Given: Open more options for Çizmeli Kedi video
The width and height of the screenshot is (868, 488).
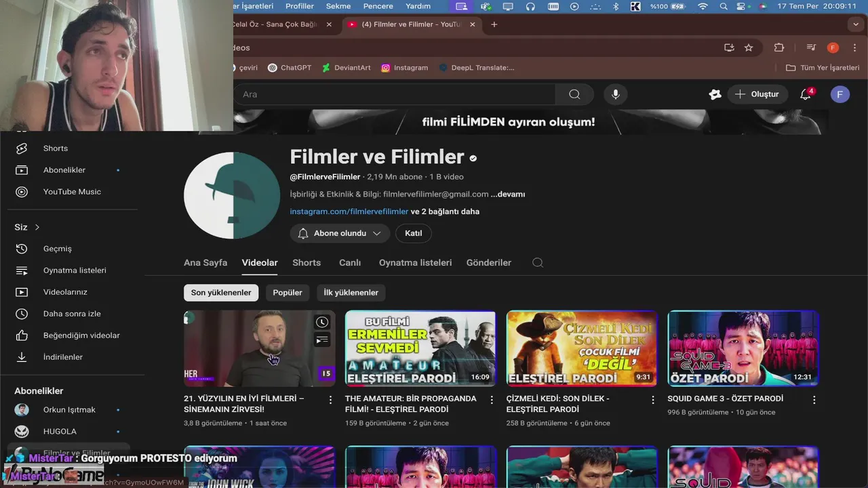Looking at the screenshot, I should pos(654,400).
